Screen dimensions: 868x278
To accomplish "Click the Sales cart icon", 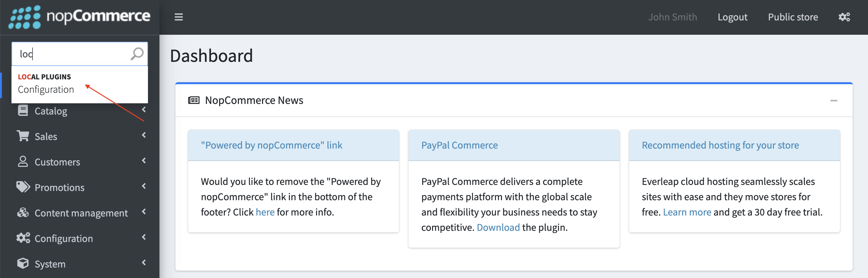I will pos(23,136).
